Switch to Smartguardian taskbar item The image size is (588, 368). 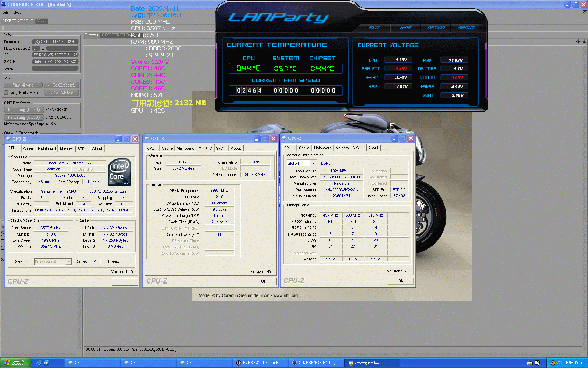[372, 363]
